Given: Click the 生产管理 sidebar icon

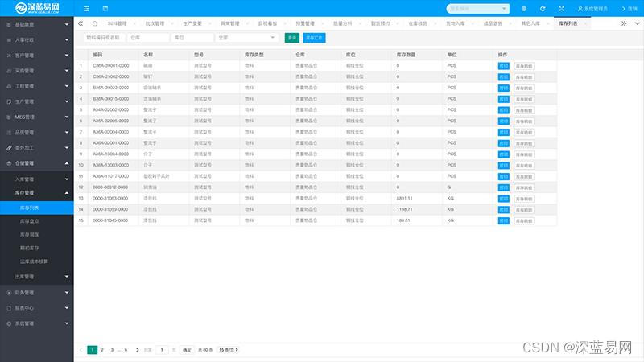Looking at the screenshot, I should tap(9, 102).
